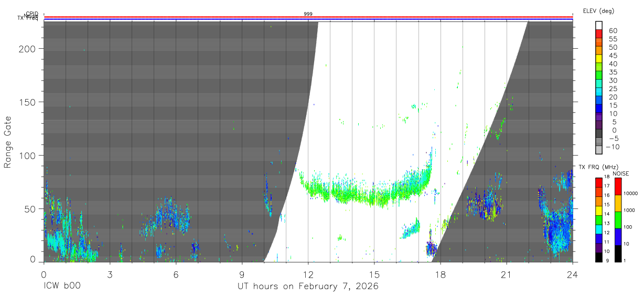This screenshot has width=644, height=297.
Task: Click the 9 label on TX FRQ scale
Action: click(x=607, y=261)
